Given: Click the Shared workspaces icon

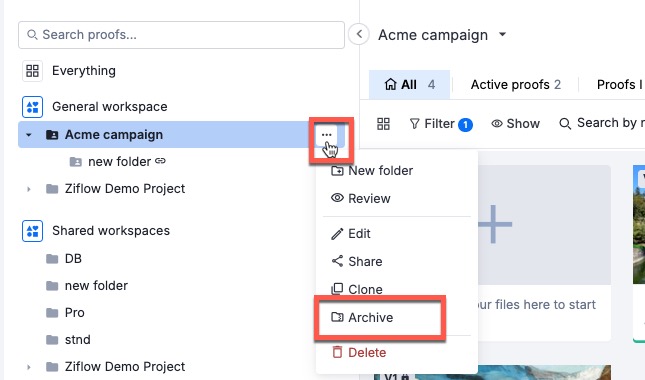Looking at the screenshot, I should tap(32, 231).
